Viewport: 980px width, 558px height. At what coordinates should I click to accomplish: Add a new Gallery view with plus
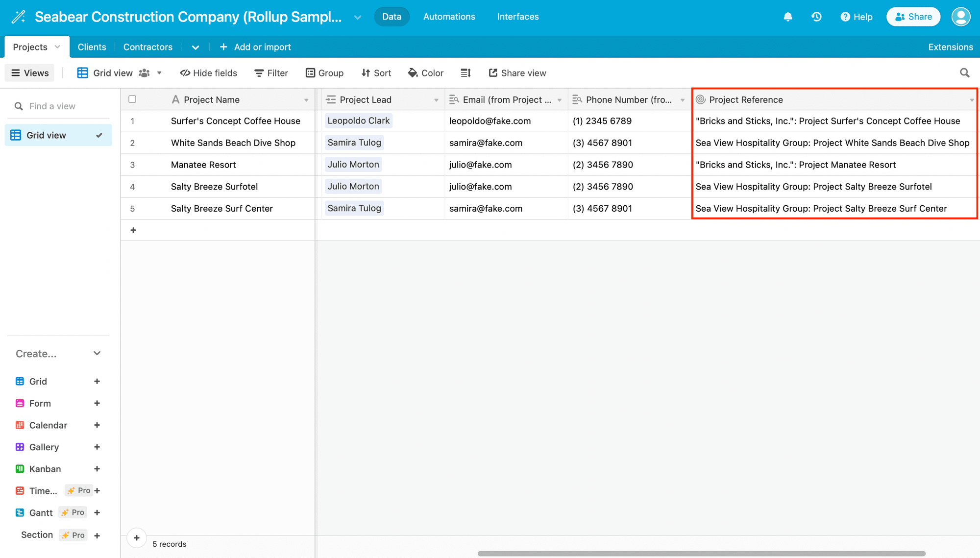(97, 447)
